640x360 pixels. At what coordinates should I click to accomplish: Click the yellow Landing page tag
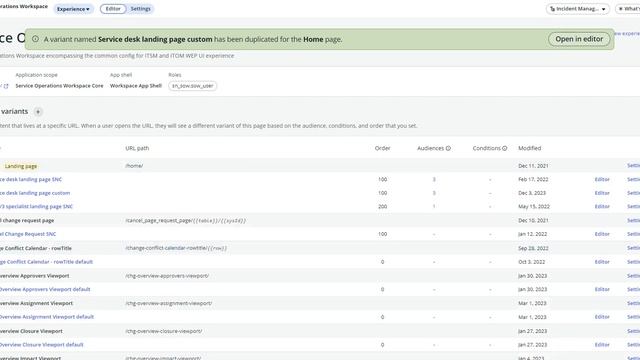(20, 166)
